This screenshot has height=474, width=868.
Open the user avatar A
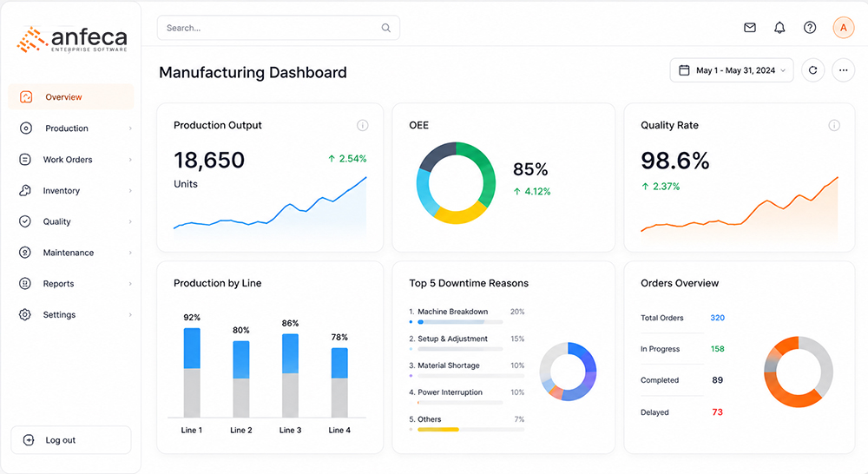coord(844,27)
